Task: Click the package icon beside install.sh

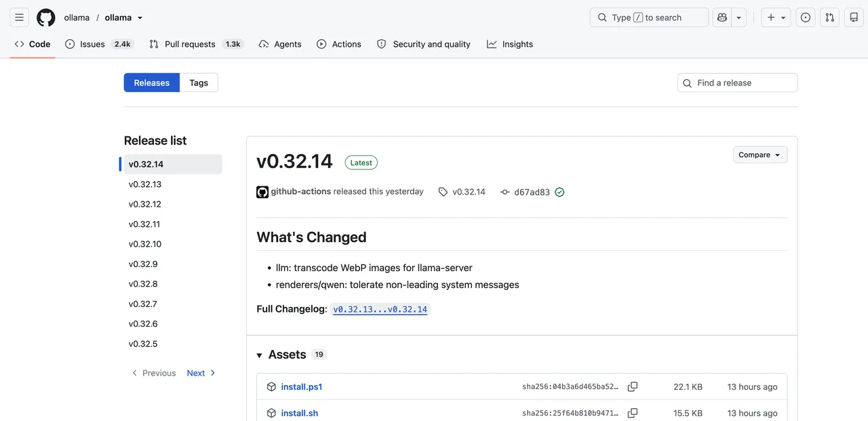Action: [271, 413]
